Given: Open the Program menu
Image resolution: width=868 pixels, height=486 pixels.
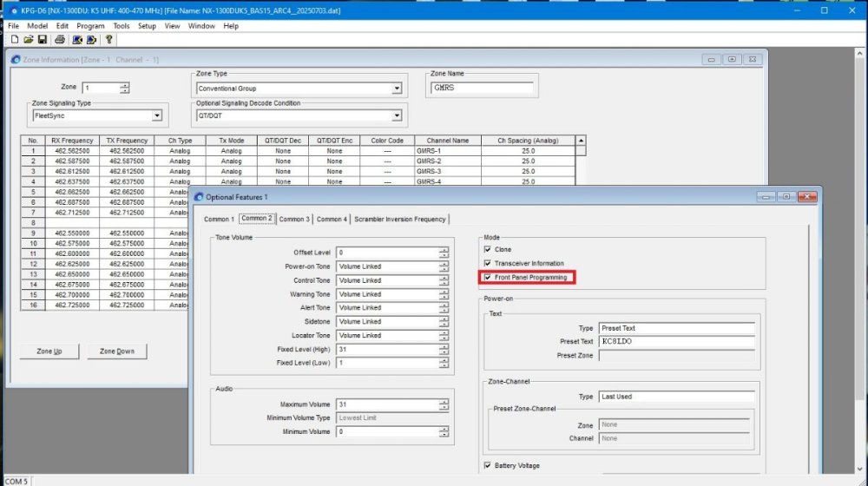Looking at the screenshot, I should 90,26.
